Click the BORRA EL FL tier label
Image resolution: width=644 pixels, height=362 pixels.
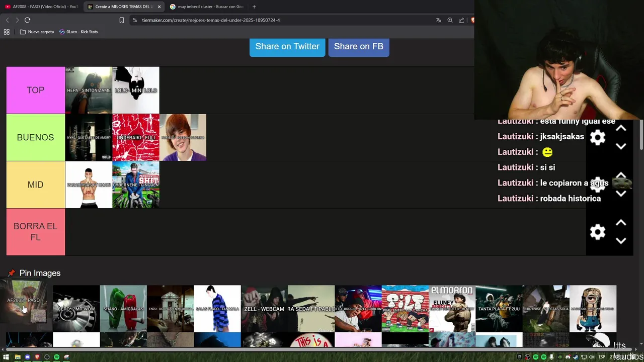coord(35,232)
